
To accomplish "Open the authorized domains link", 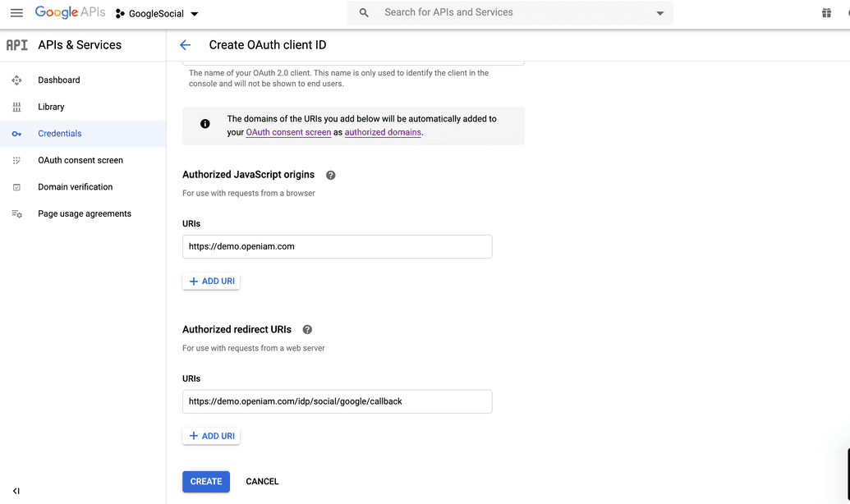I will pos(383,131).
